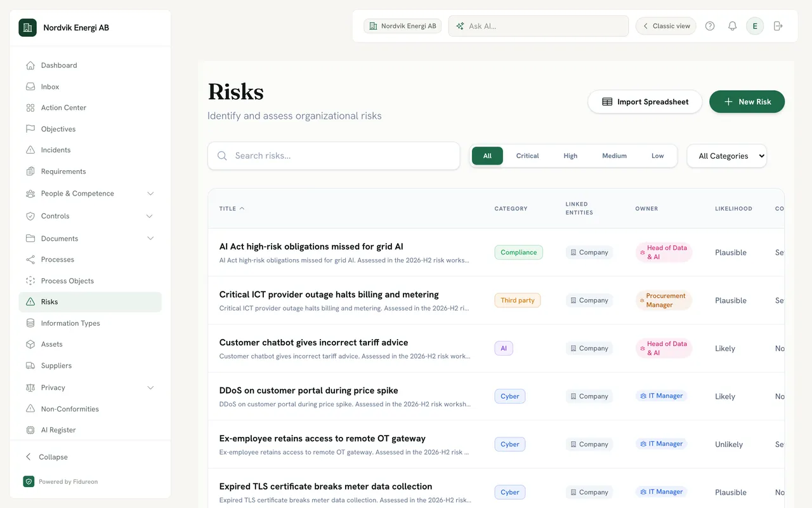Screen dimensions: 812x508
Task: Filter risks by High
Action: (570, 156)
